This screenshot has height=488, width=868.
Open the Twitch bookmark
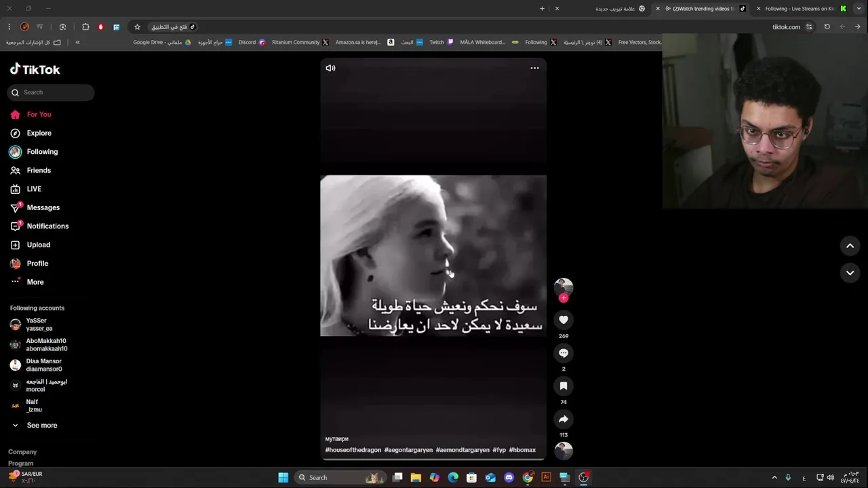click(441, 42)
